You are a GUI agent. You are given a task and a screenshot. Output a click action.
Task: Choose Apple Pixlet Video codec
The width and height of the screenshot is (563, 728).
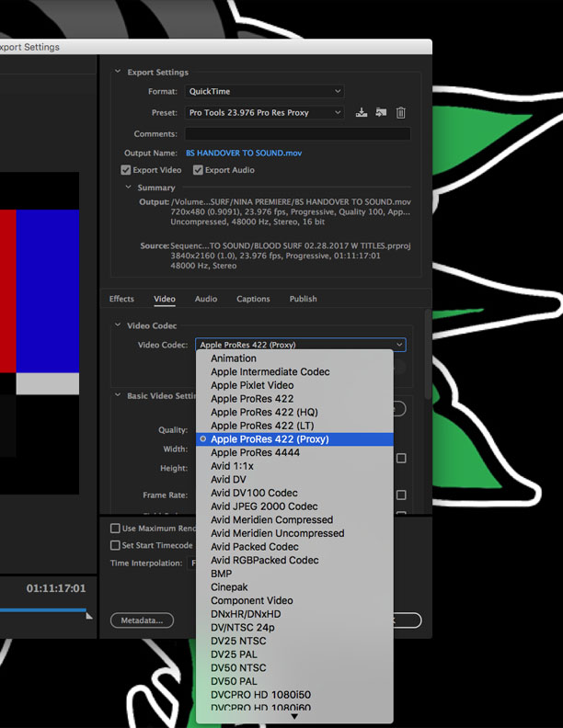coord(294,385)
